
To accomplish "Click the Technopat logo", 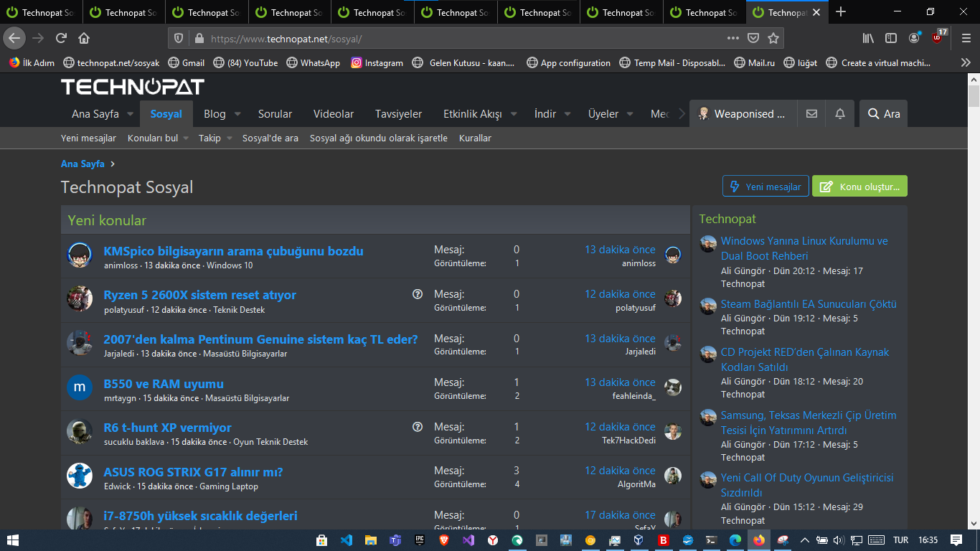I will pos(133,87).
